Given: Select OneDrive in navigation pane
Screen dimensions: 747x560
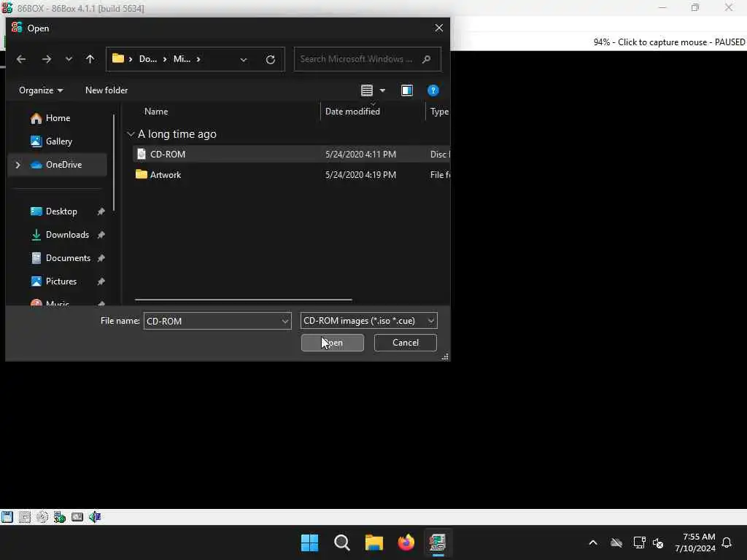Looking at the screenshot, I should click(57, 165).
